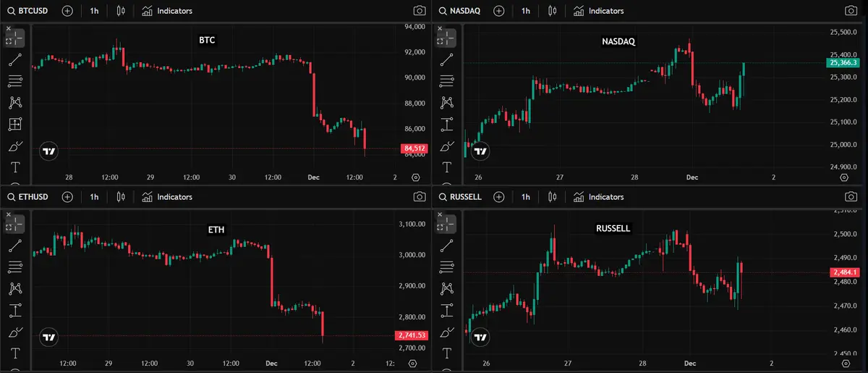Take a snapshot of the ETHUSD chart
The width and height of the screenshot is (868, 373).
coord(419,196)
